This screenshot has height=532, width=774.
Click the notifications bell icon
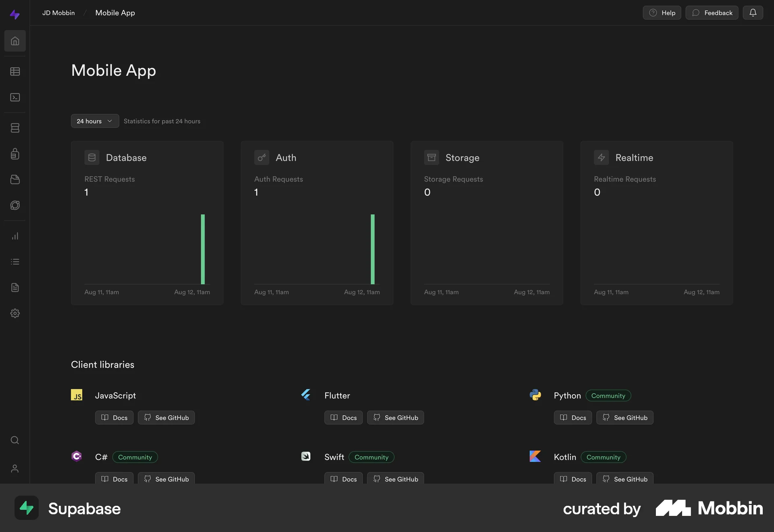pyautogui.click(x=753, y=12)
